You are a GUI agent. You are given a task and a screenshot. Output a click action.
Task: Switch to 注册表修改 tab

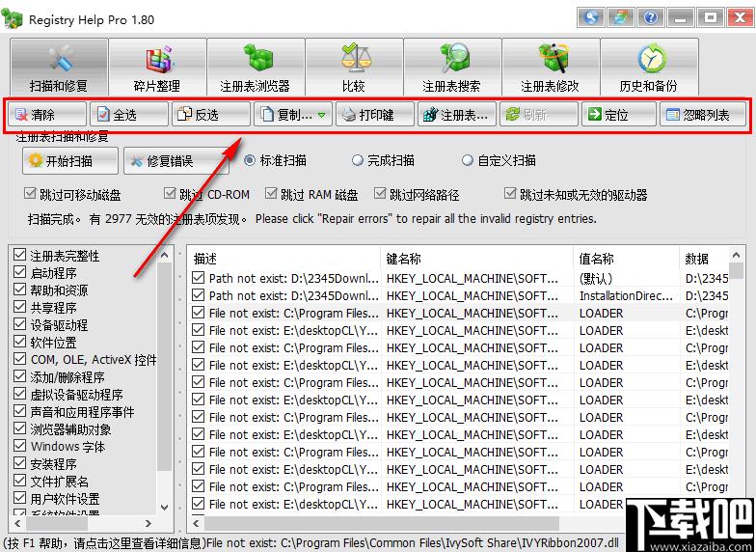(551, 68)
